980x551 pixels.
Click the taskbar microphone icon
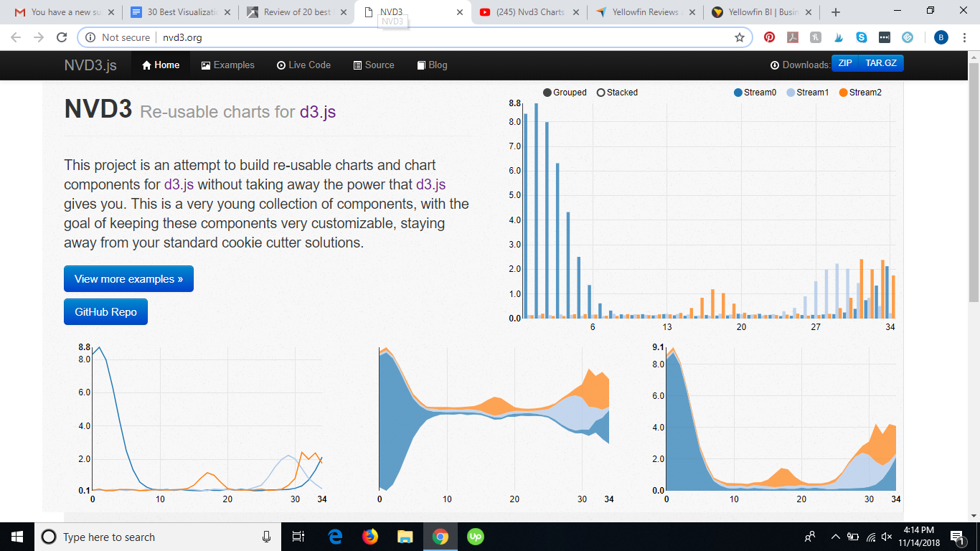pyautogui.click(x=267, y=537)
